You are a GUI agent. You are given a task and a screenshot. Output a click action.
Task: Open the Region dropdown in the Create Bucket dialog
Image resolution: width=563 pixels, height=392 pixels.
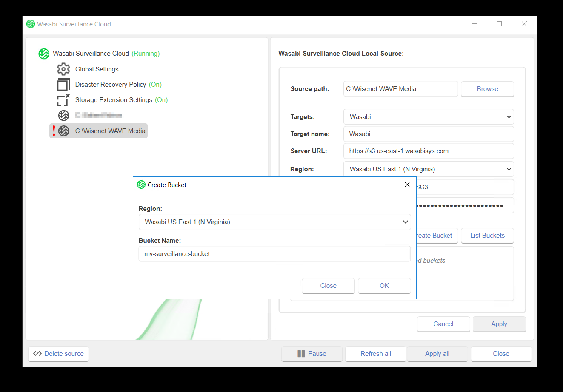click(x=274, y=222)
